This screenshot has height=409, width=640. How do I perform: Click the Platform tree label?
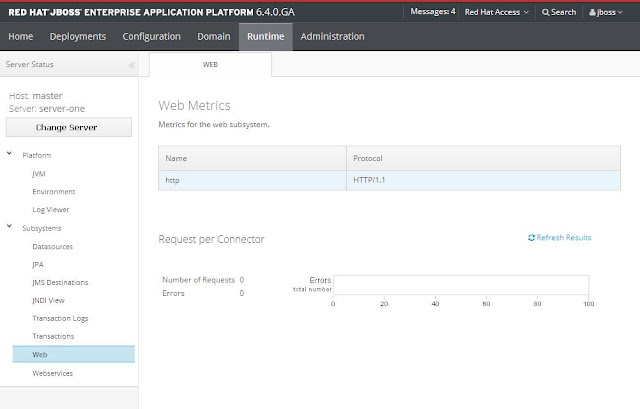click(x=37, y=156)
